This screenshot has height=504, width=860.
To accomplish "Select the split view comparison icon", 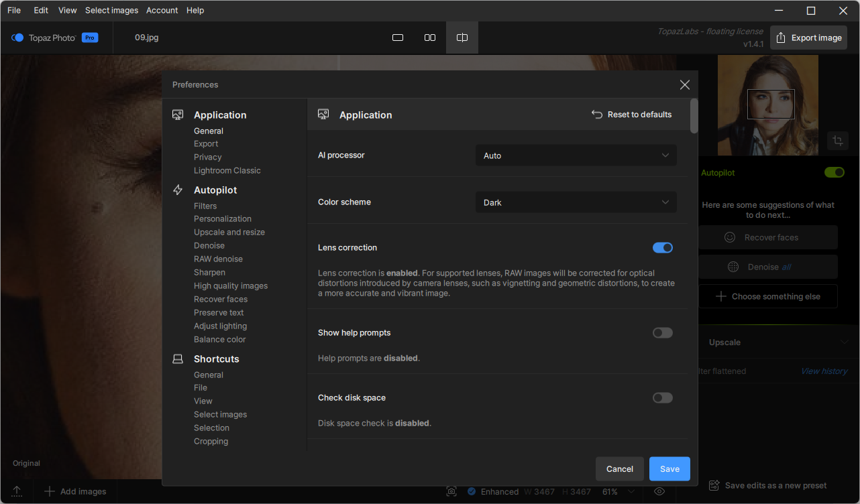I will (462, 38).
